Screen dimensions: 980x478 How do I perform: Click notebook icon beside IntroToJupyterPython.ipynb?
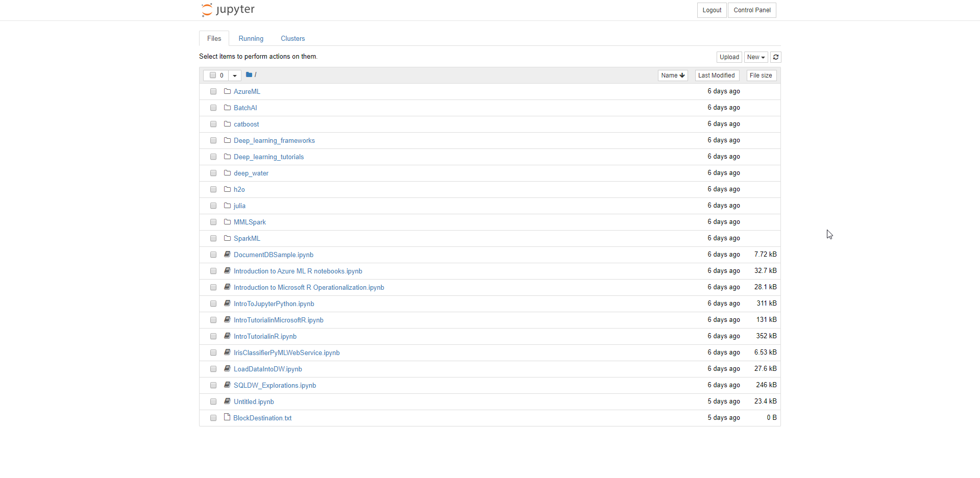click(x=227, y=304)
